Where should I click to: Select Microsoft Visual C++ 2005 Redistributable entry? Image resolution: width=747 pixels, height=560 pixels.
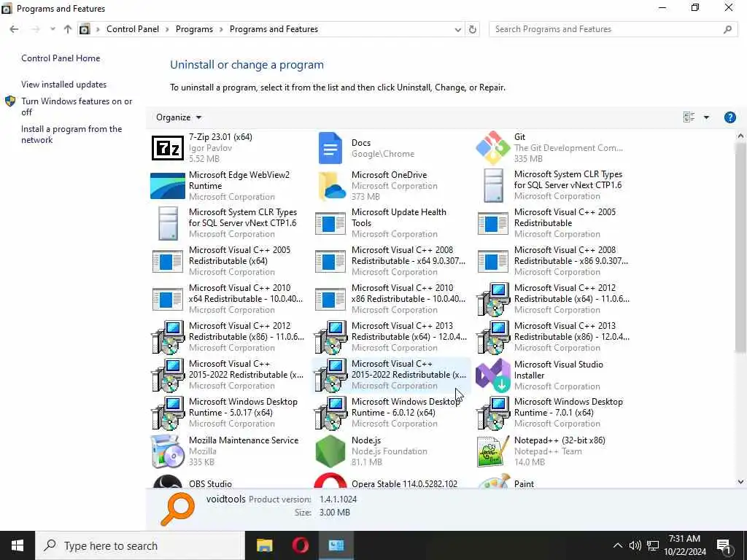(554, 223)
